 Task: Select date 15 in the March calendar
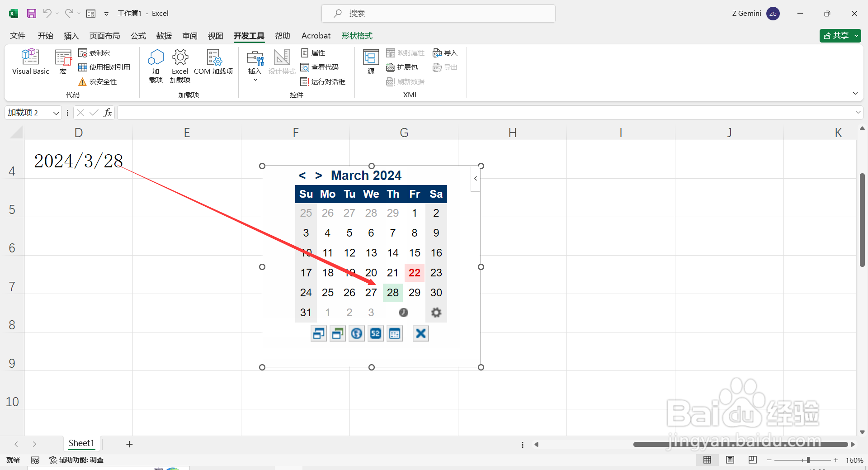click(x=415, y=253)
